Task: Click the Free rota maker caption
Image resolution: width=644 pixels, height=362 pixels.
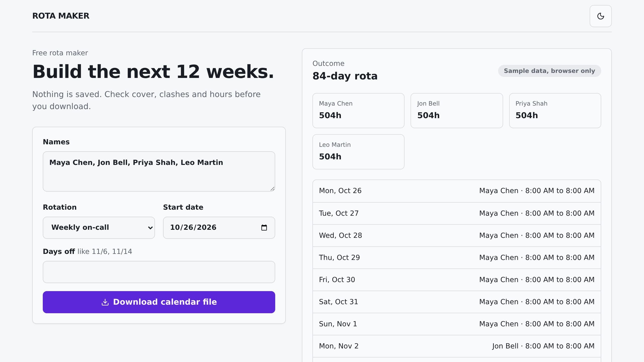Action: pos(60,53)
